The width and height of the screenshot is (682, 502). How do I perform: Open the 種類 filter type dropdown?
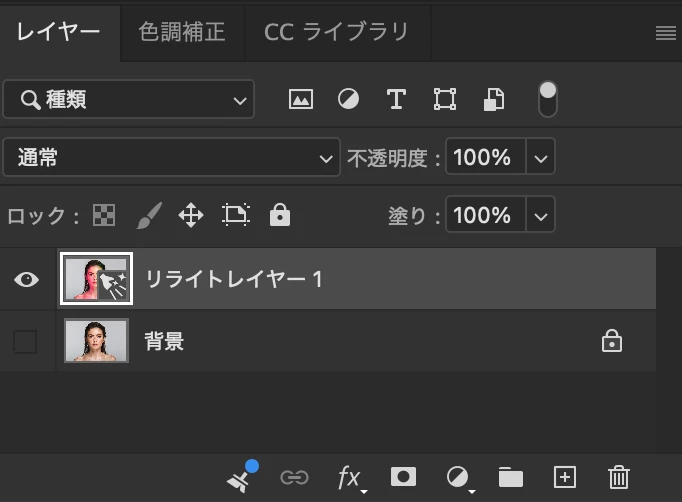129,99
